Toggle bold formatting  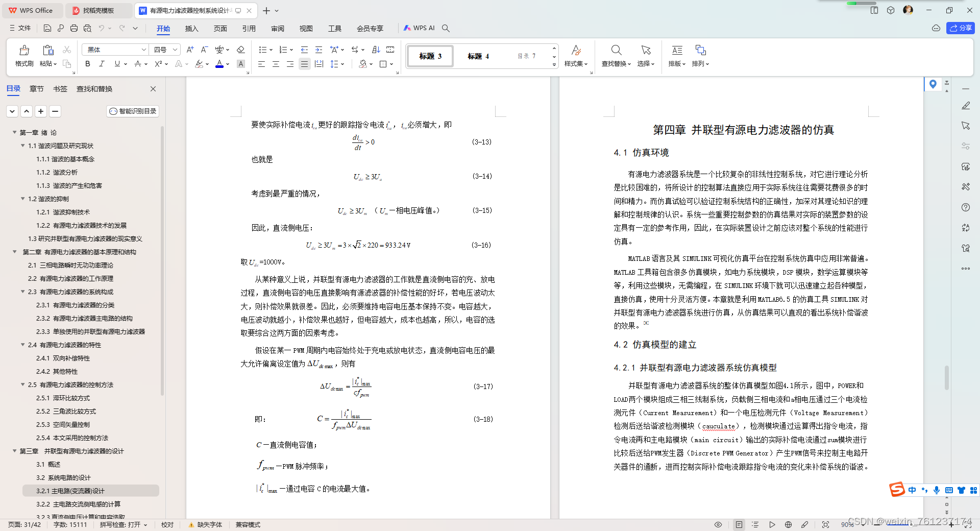click(x=87, y=64)
